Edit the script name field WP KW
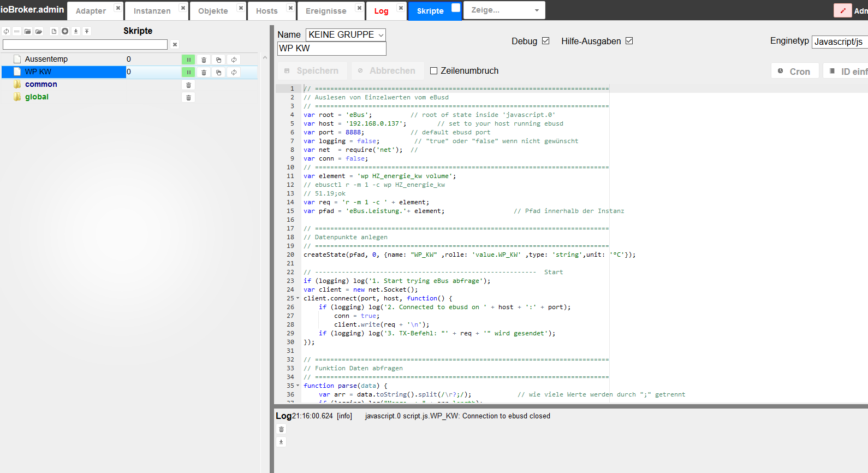The height and width of the screenshot is (473, 868). 332,49
